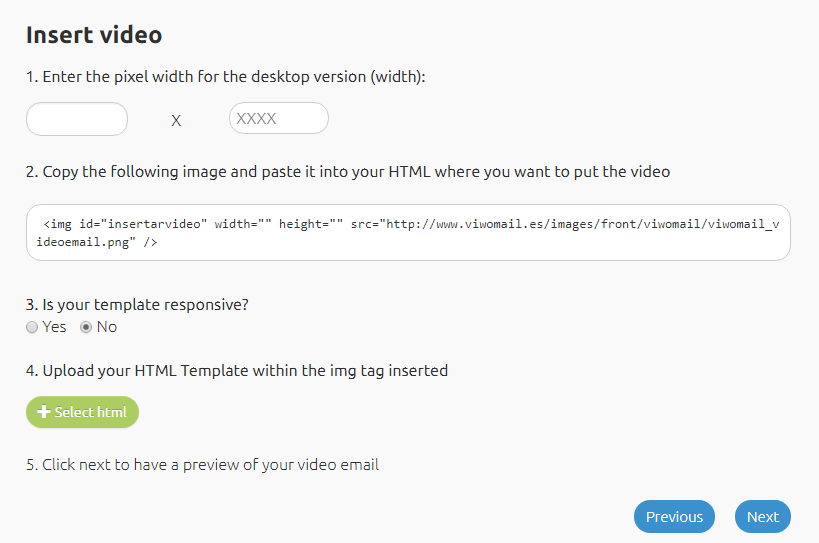Viewport: 819px width, 543px height.
Task: Click the empty pixel width input field
Action: (77, 119)
